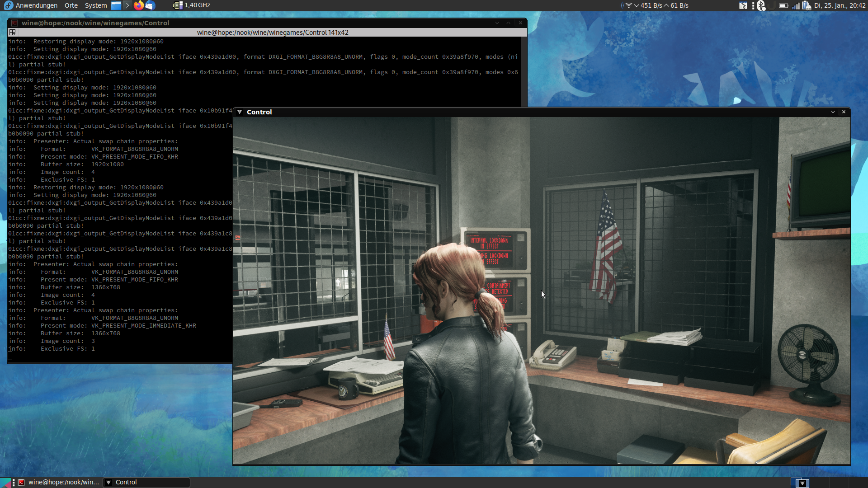Click the terminal layout grid icon

(x=12, y=33)
